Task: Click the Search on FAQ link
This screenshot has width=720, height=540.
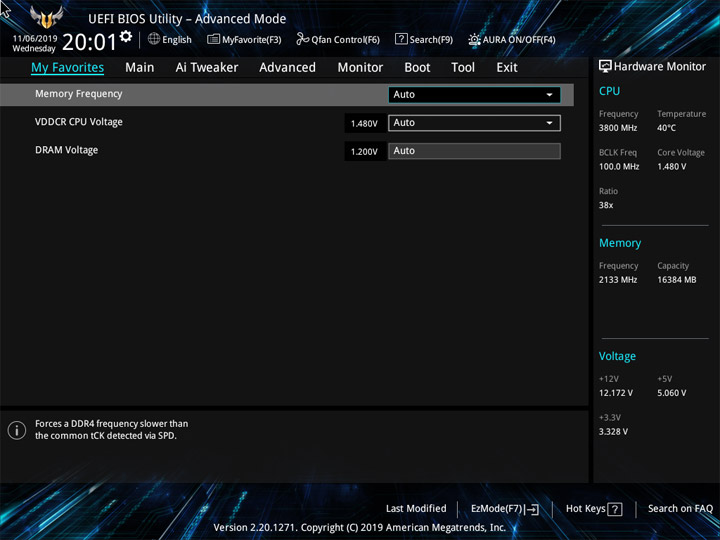Action: pos(680,509)
